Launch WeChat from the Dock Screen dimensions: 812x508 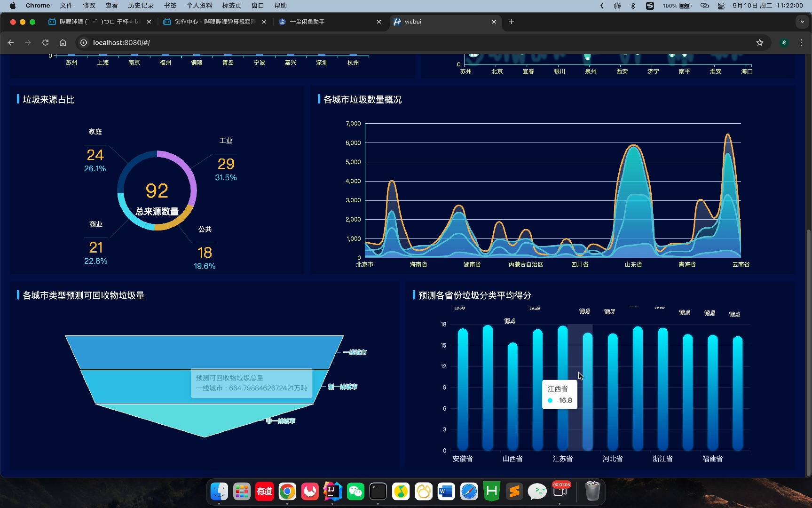click(355, 492)
